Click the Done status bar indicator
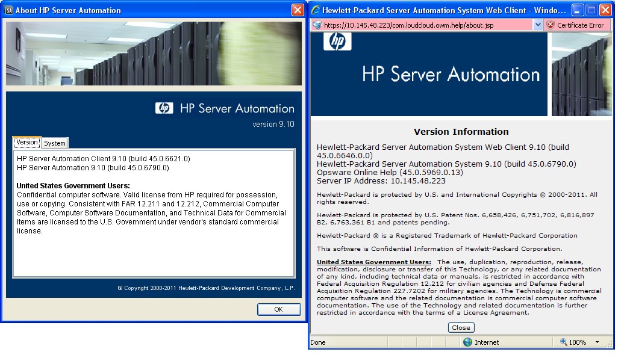624x364 pixels. pyautogui.click(x=318, y=342)
